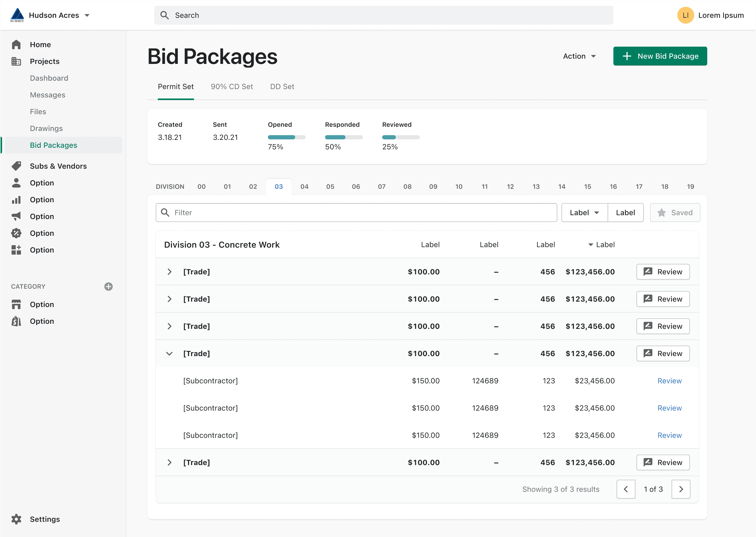
Task: Open Settings gear icon in sidebar
Action: point(16,519)
